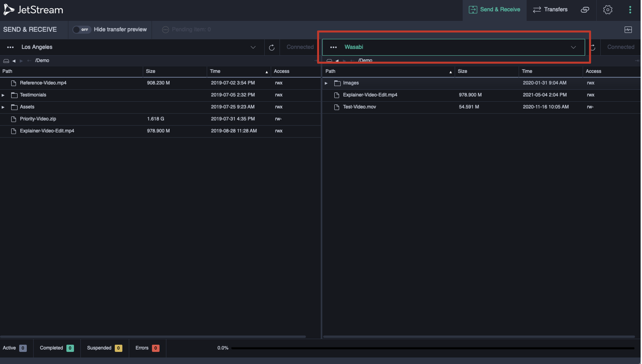642x364 pixels.
Task: Show Errors transfers filter
Action: 147,349
